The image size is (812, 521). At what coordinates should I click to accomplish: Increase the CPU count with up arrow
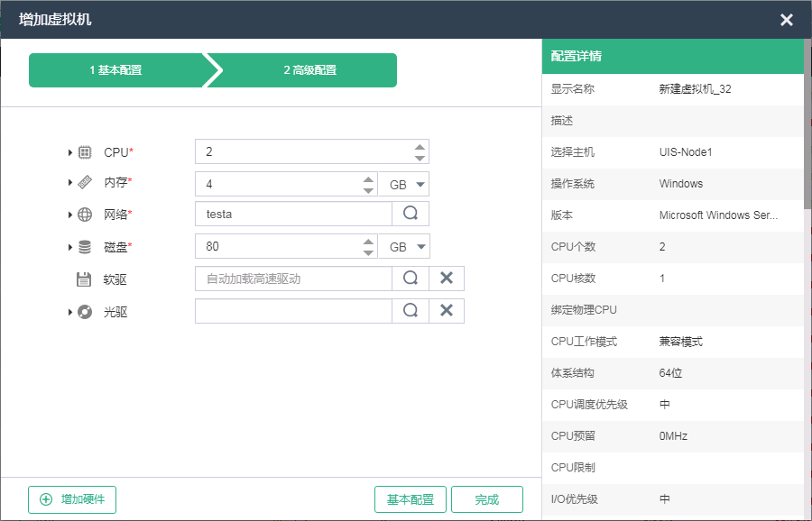pos(420,147)
